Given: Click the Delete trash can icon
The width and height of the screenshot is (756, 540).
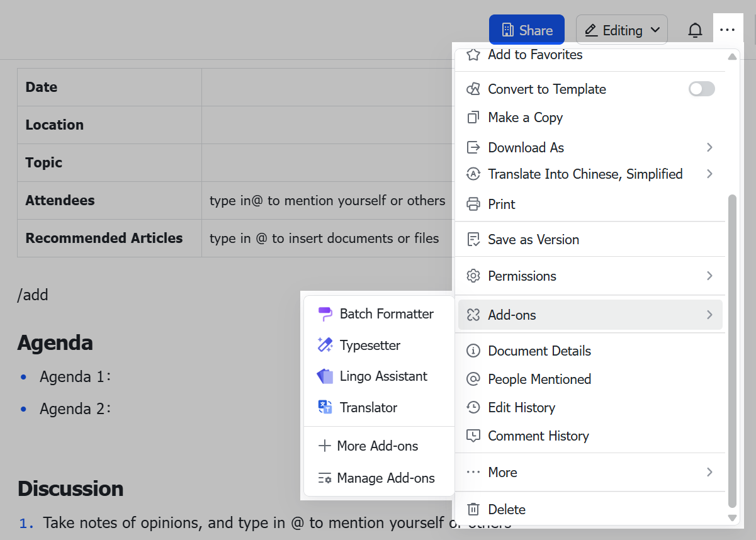Looking at the screenshot, I should click(x=473, y=509).
